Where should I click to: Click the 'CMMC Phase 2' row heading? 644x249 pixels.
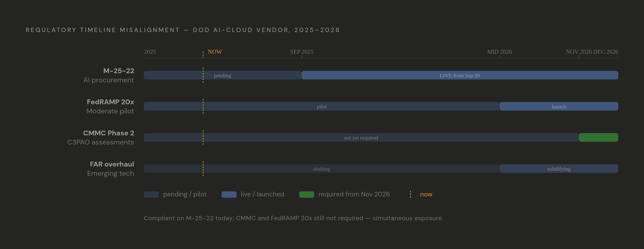click(x=109, y=133)
